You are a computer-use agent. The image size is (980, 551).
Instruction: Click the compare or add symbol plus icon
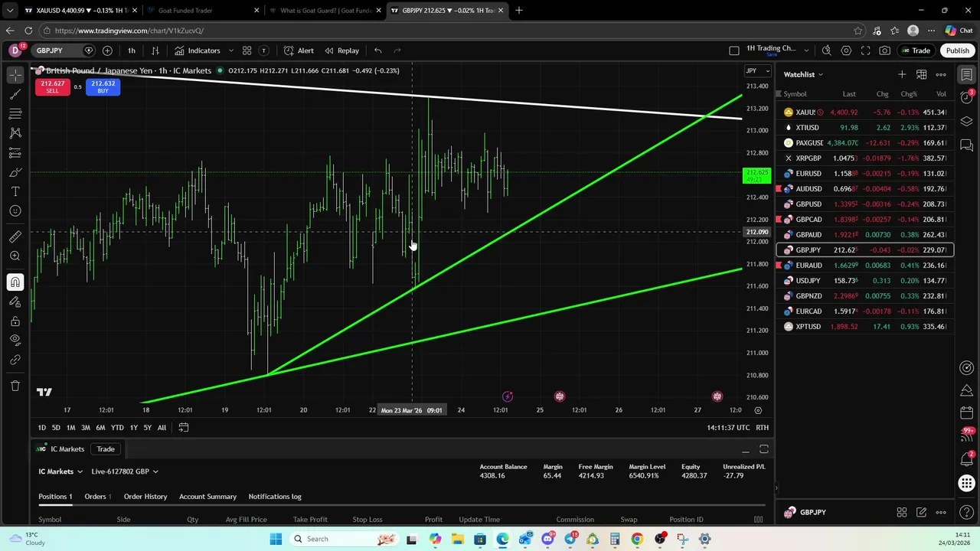point(107,51)
